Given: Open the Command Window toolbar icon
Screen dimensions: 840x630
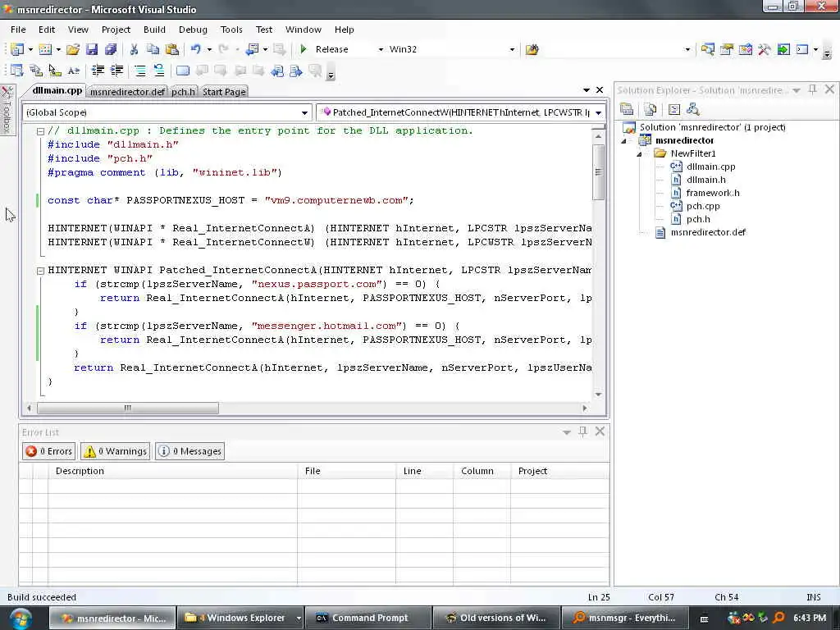Looking at the screenshot, I should click(802, 49).
